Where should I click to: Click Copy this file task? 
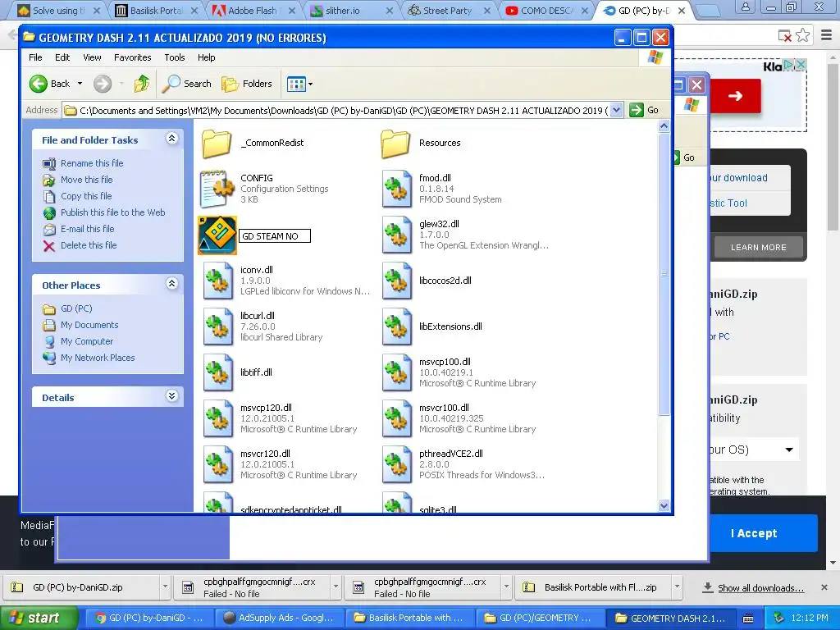pos(85,196)
